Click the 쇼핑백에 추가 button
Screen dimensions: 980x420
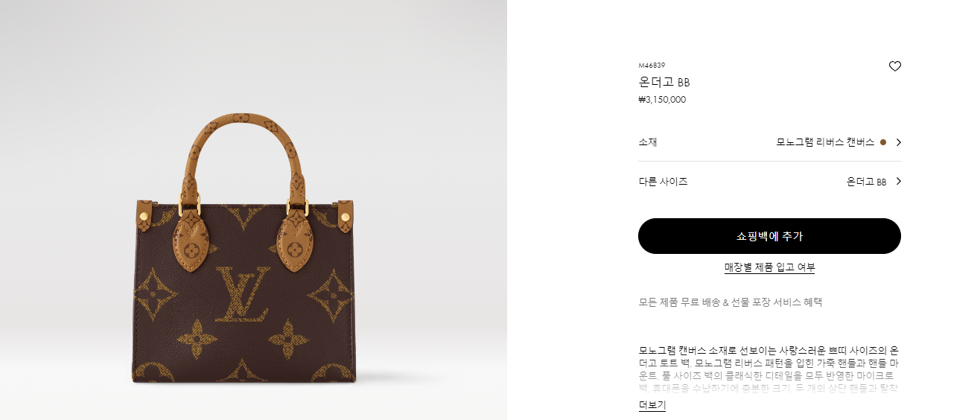769,236
